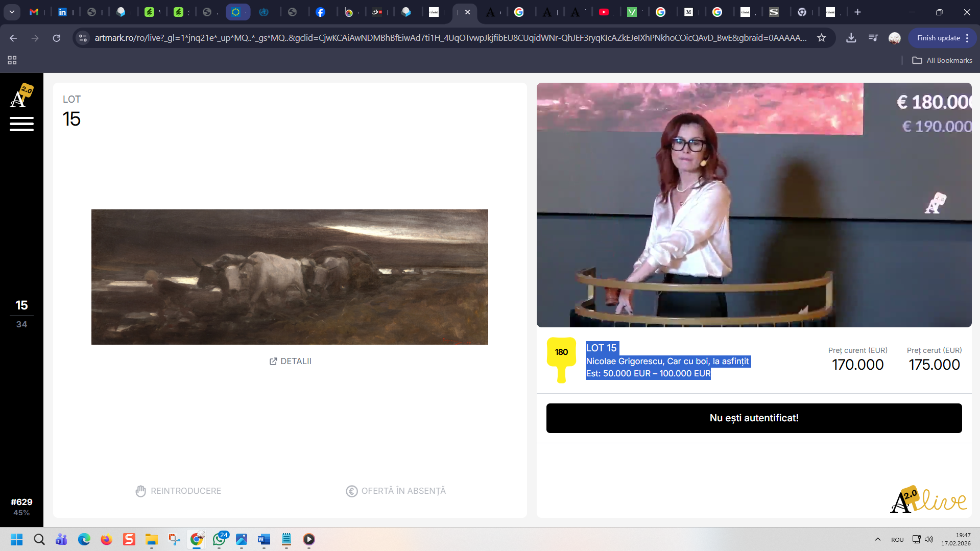Switch to the Facebook tab
This screenshot has height=551, width=980.
320,12
